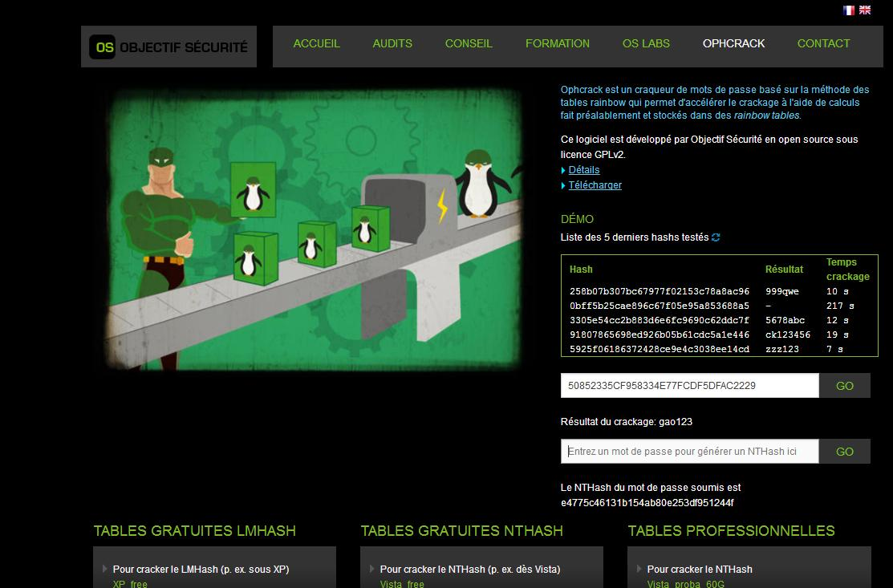Open the Vista_free table link
Image resolution: width=893 pixels, height=588 pixels.
click(402, 584)
